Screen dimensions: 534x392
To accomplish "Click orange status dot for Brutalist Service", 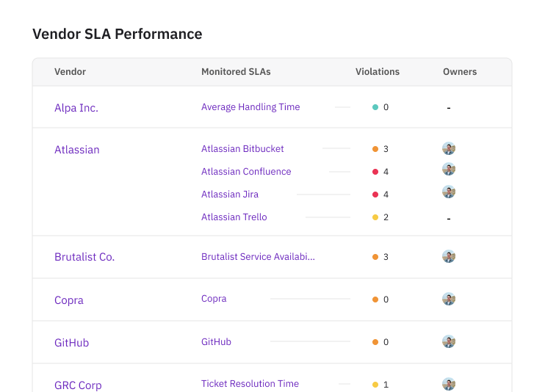I will click(375, 257).
